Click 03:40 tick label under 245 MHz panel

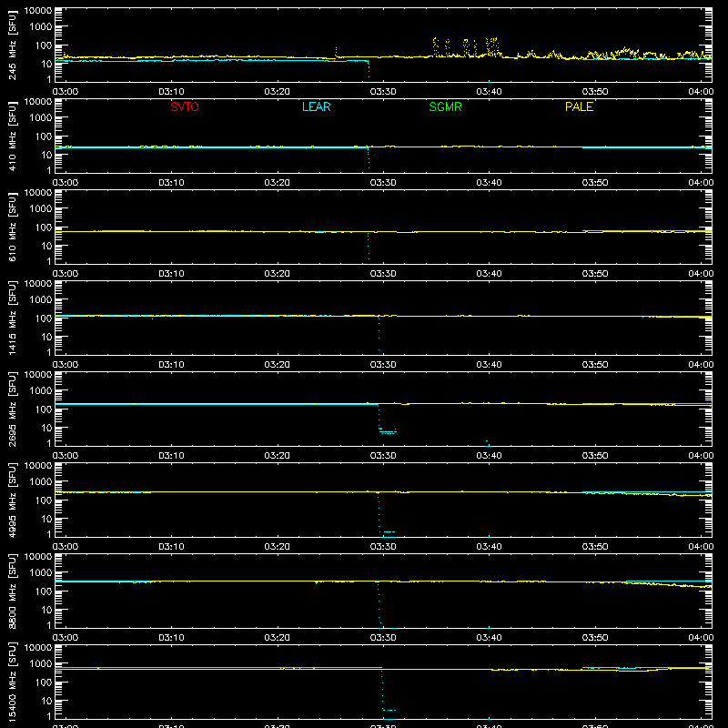tap(489, 92)
